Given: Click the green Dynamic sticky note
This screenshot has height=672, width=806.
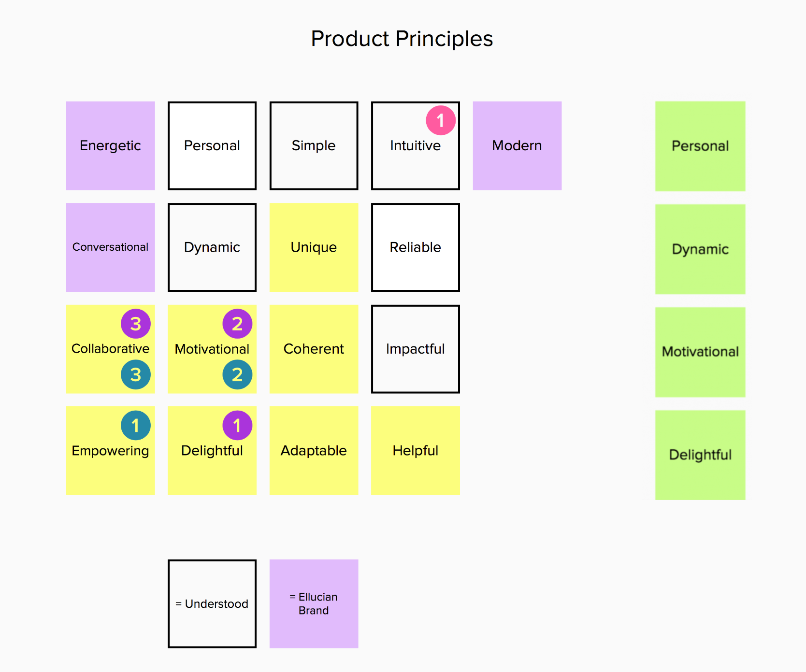Looking at the screenshot, I should coord(700,249).
